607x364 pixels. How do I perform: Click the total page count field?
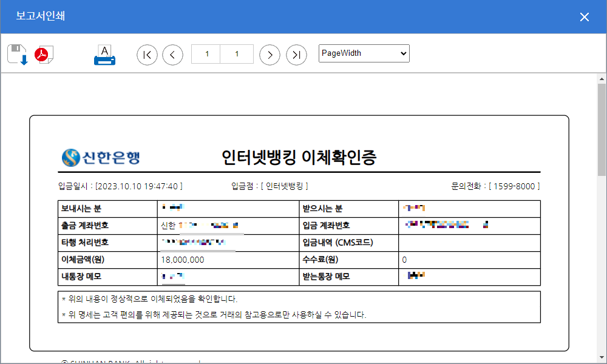pyautogui.click(x=237, y=54)
